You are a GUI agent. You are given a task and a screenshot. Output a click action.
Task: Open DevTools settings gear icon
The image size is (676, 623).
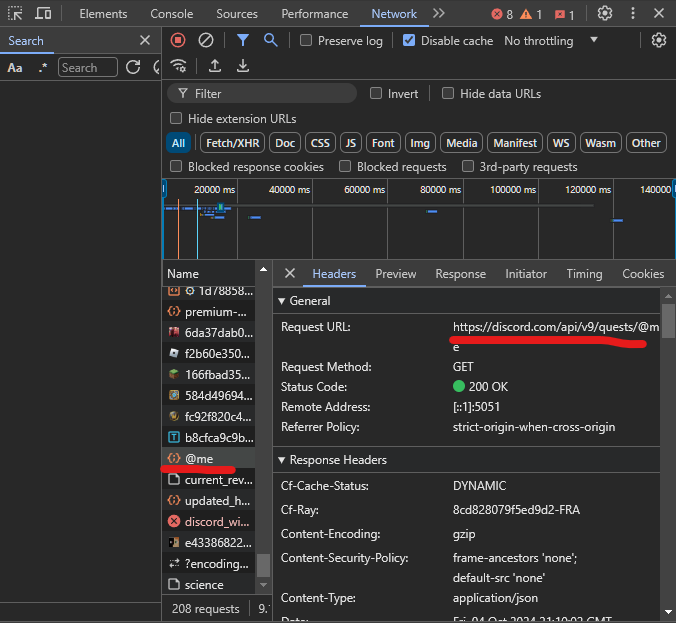coord(604,13)
